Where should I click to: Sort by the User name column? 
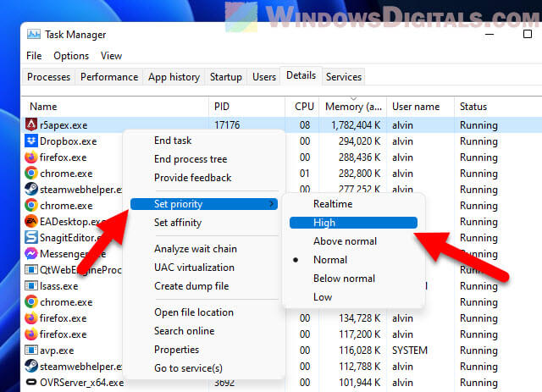click(x=421, y=107)
